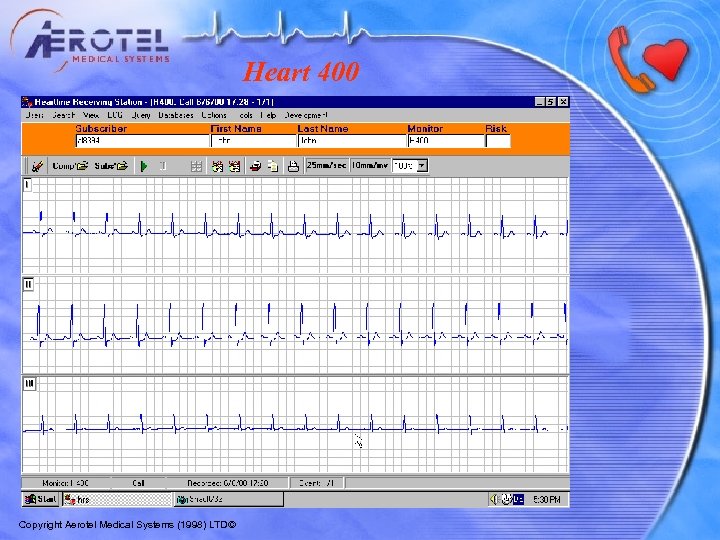
Task: Click the copy documents toolbar icon
Action: (273, 166)
